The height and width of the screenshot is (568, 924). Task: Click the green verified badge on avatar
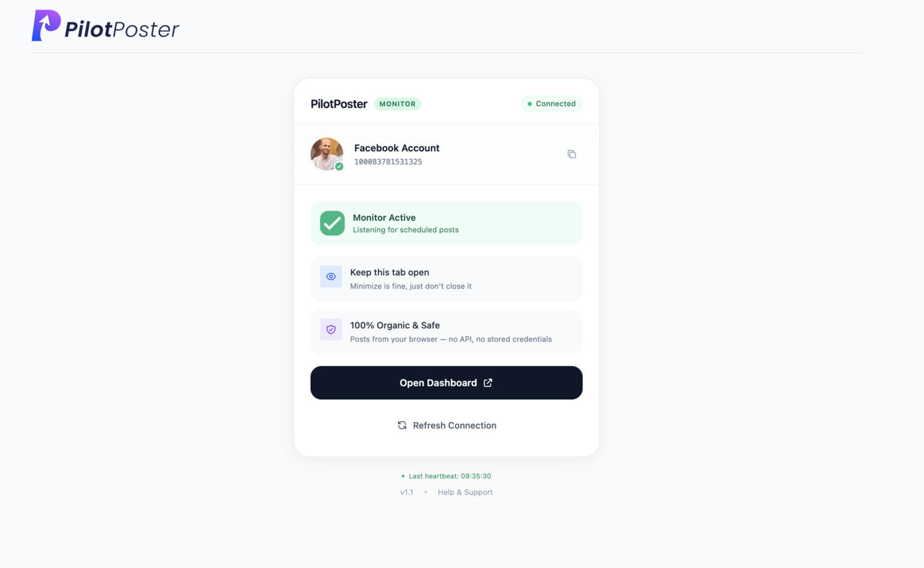click(339, 166)
